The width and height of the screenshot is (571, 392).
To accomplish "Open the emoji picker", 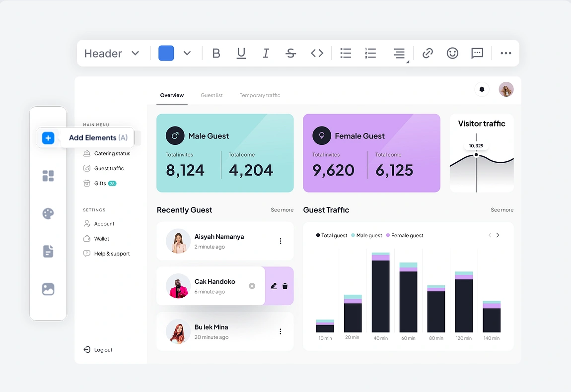I will [x=452, y=54].
